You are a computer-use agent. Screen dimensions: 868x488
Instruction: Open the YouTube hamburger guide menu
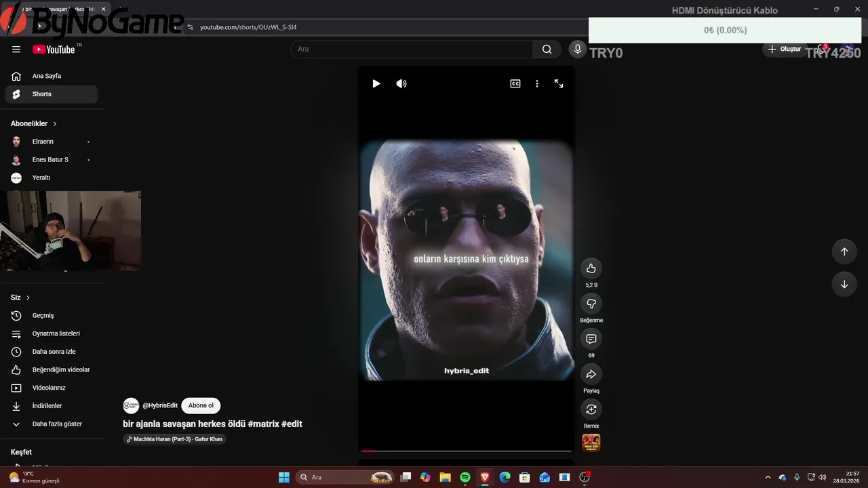pos(16,49)
